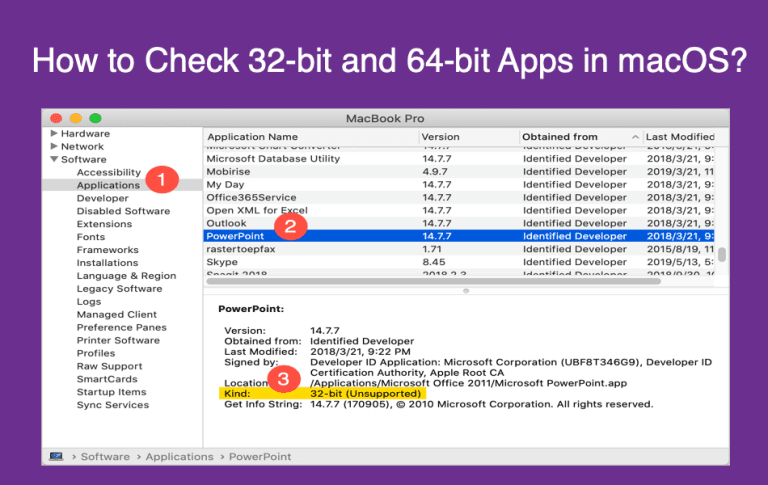Sort by Last Modified column header
The height and width of the screenshot is (485, 768).
(x=679, y=137)
